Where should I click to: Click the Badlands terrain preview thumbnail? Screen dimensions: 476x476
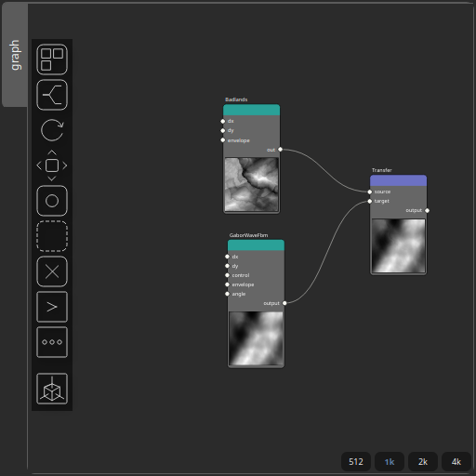click(x=252, y=184)
